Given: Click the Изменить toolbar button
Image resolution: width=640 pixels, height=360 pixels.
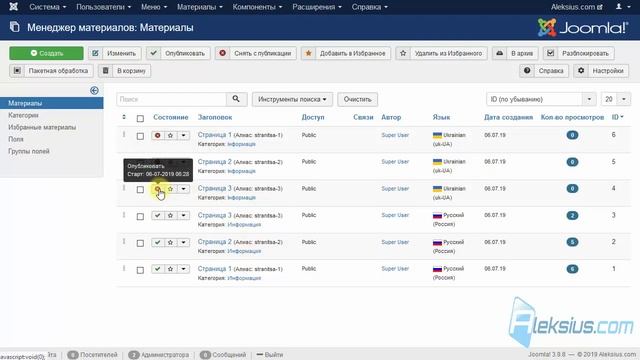Looking at the screenshot, I should click(114, 53).
